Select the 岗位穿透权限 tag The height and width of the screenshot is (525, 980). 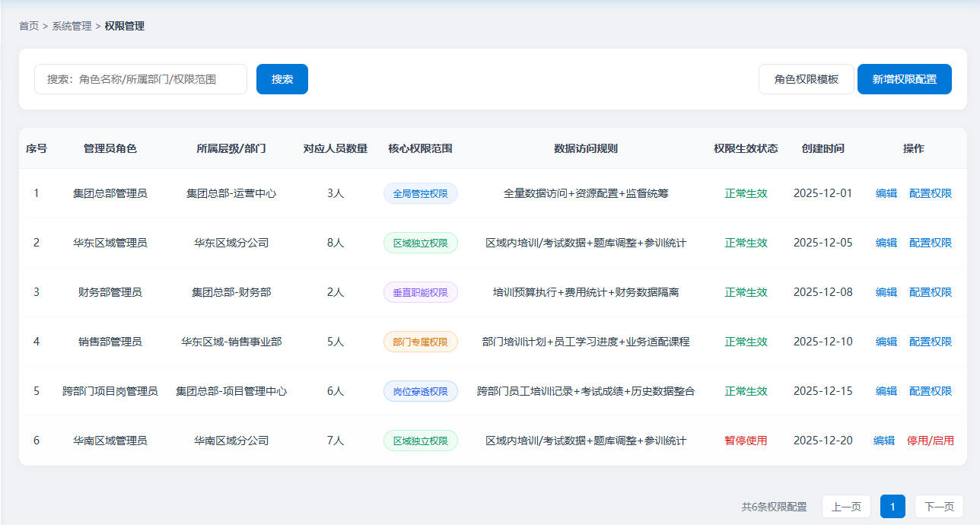pyautogui.click(x=420, y=391)
